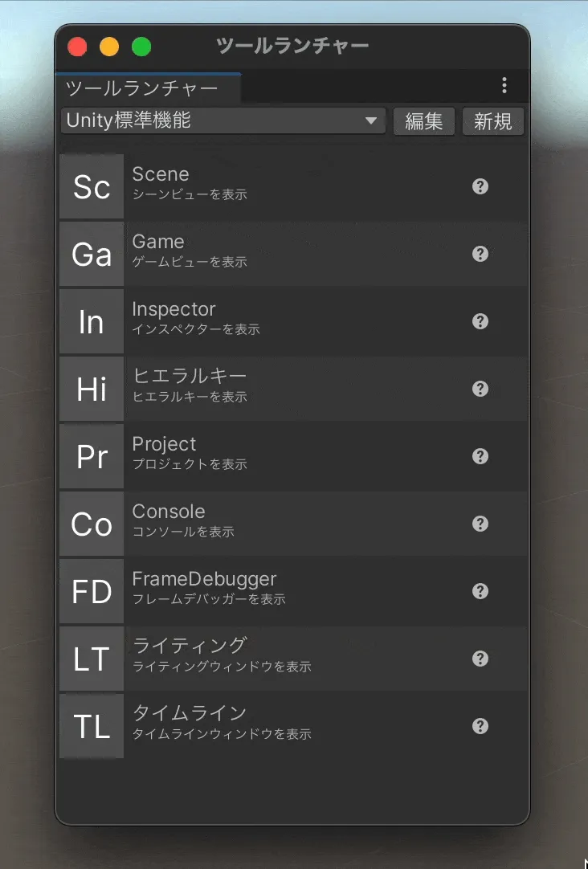Open Timeline using TL icon
This screenshot has width=588, height=869.
(92, 727)
